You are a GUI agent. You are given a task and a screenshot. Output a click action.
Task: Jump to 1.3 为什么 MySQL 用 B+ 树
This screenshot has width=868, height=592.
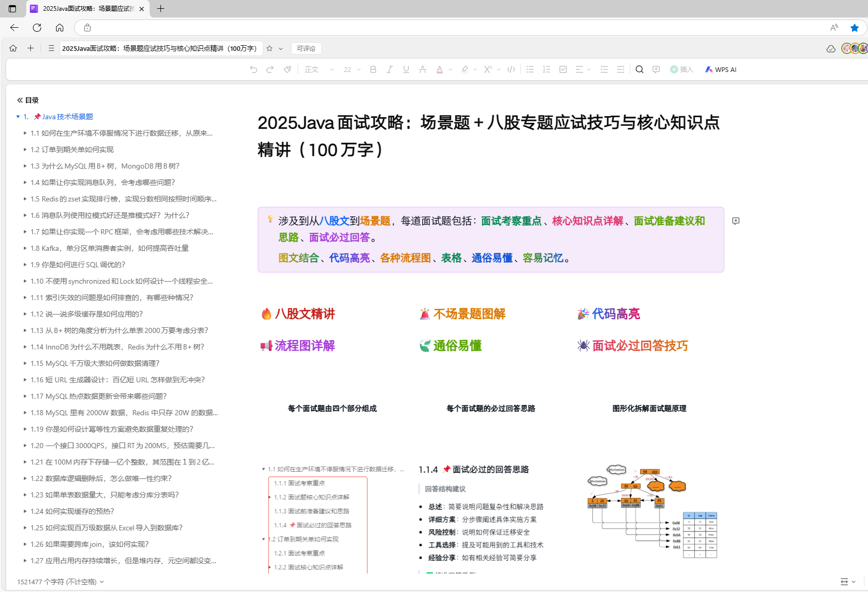point(105,166)
